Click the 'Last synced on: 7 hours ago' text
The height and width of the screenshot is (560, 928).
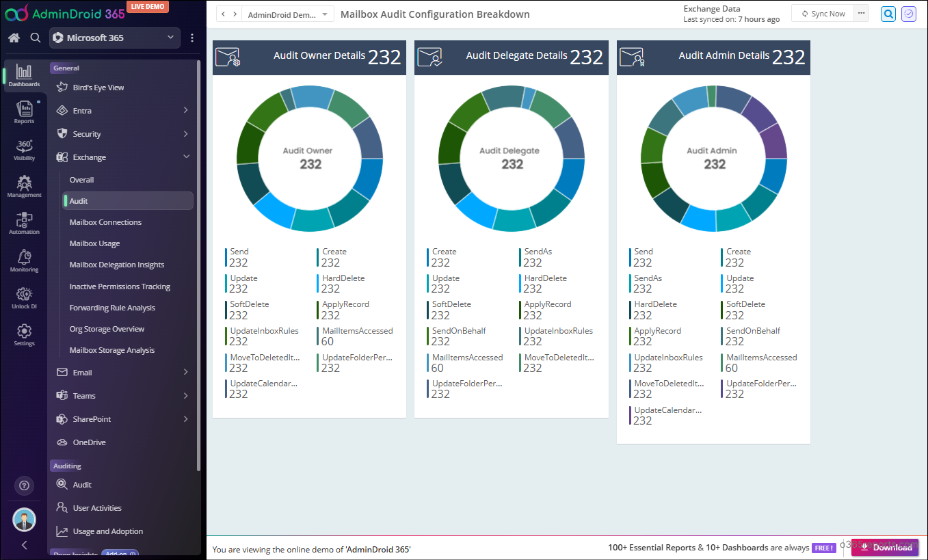pyautogui.click(x=731, y=19)
